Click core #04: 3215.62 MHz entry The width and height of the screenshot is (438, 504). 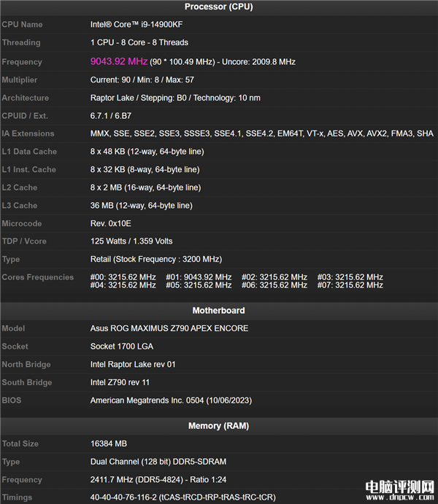[123, 285]
